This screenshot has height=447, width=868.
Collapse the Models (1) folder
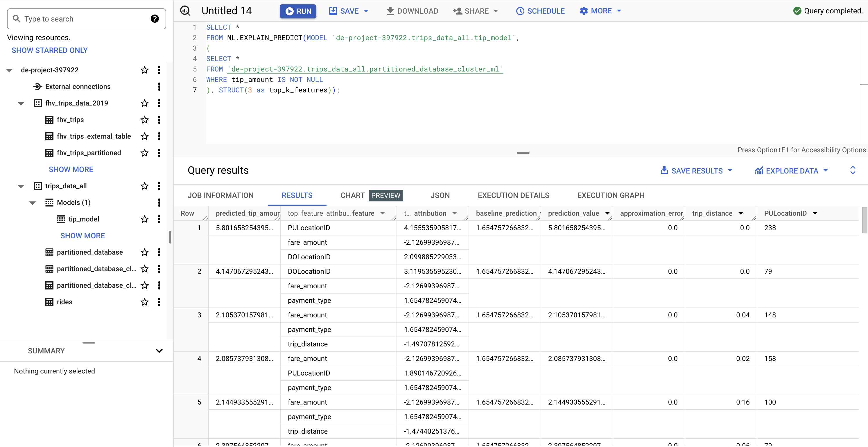(x=33, y=203)
